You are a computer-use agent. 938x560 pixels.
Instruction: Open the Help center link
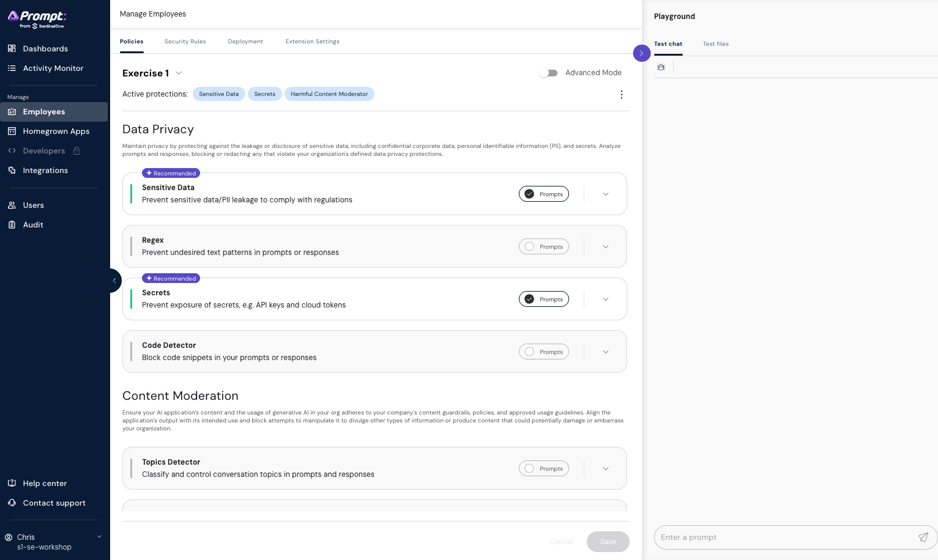45,483
